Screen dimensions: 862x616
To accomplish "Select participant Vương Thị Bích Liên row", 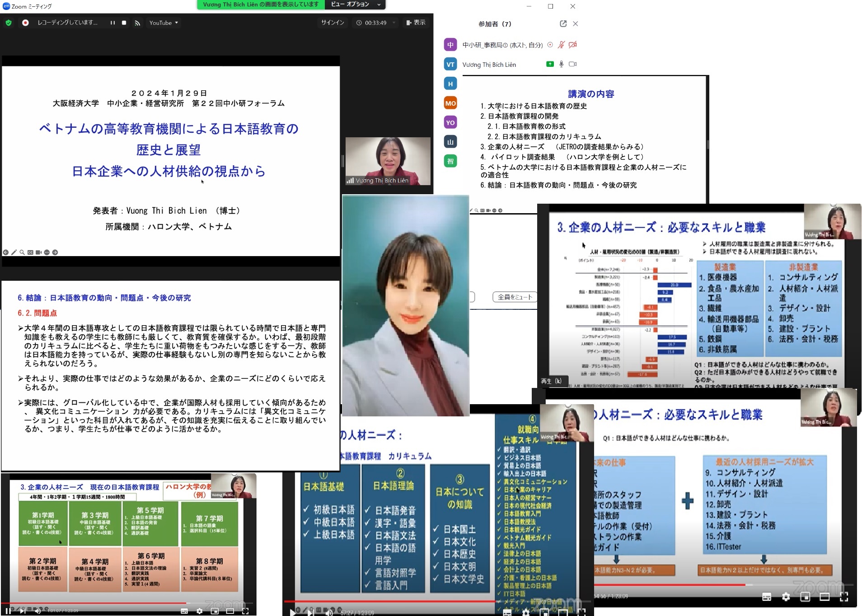I will 511,64.
